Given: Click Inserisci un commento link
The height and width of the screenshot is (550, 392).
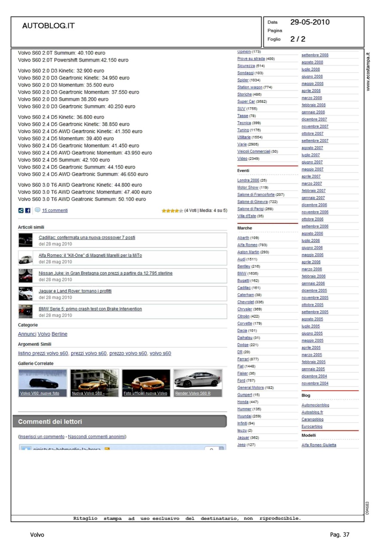Looking at the screenshot, I should 42,437.
